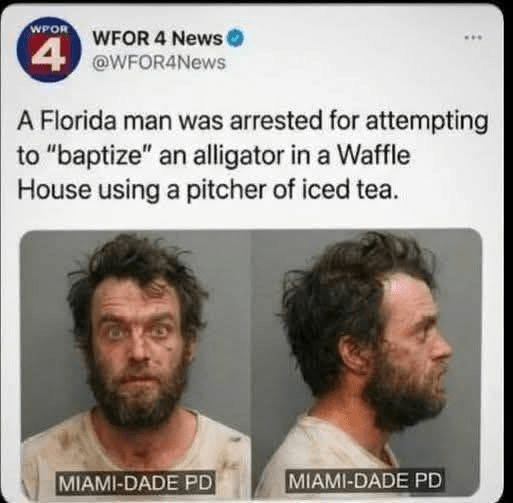Click the word "House" in tweet text
The image size is (513, 503).
pyautogui.click(x=54, y=190)
